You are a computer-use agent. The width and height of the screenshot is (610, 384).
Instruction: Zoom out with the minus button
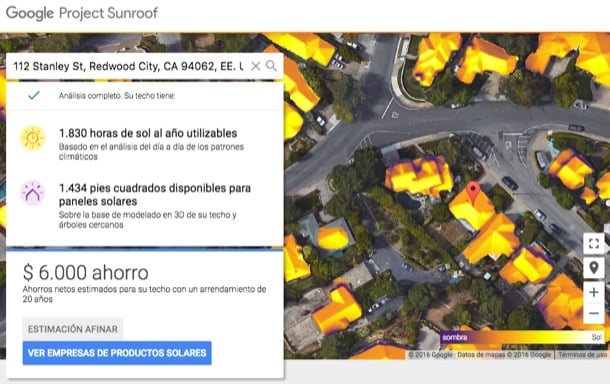coord(594,313)
